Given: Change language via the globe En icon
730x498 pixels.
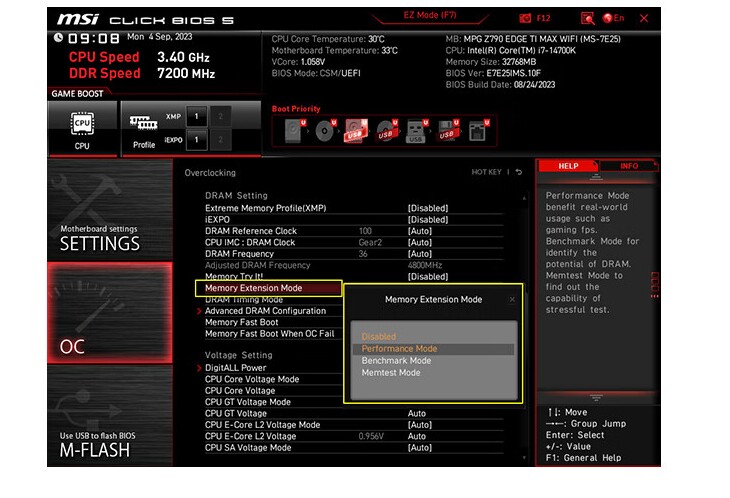Looking at the screenshot, I should pyautogui.click(x=613, y=18).
